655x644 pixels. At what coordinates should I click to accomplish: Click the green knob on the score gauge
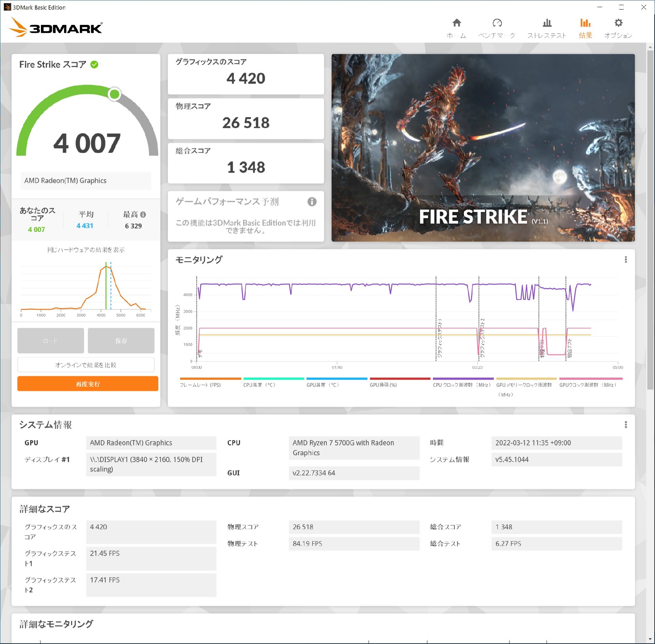click(115, 94)
